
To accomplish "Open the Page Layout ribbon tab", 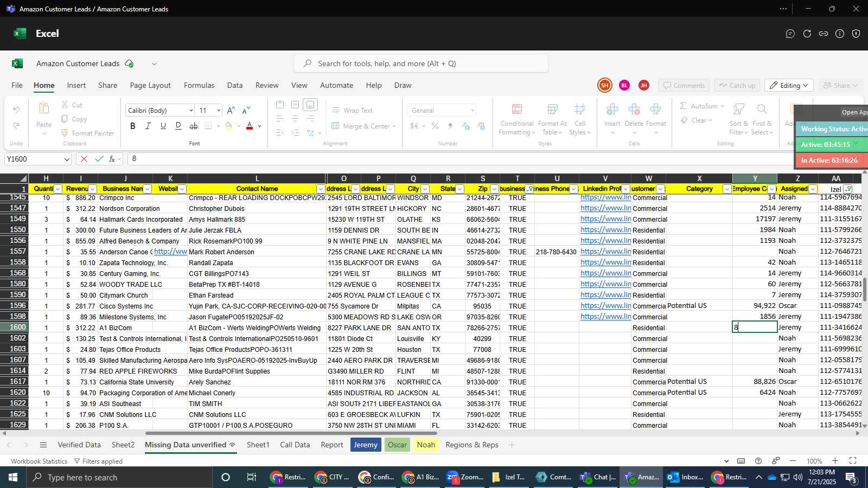I will 150,85.
